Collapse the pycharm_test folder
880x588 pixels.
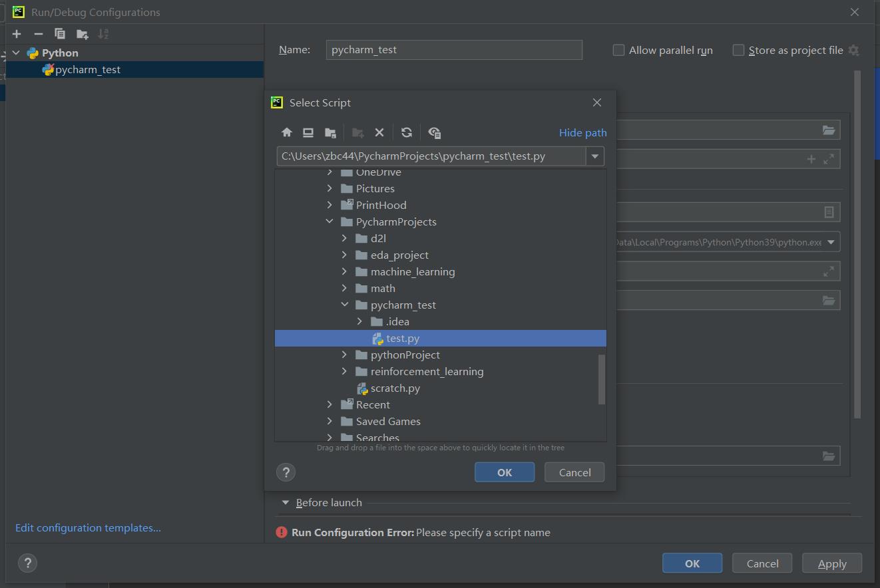(344, 305)
